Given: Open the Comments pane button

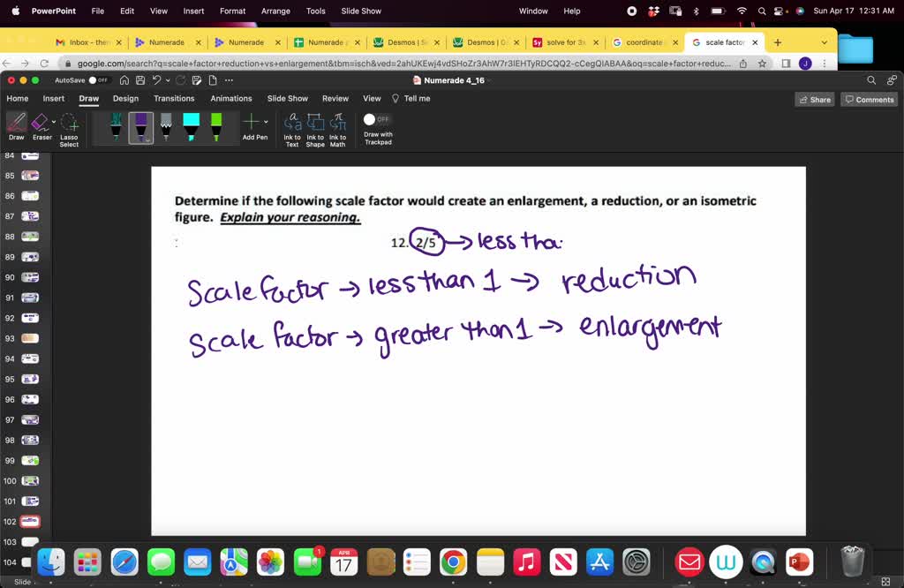Looking at the screenshot, I should click(869, 100).
